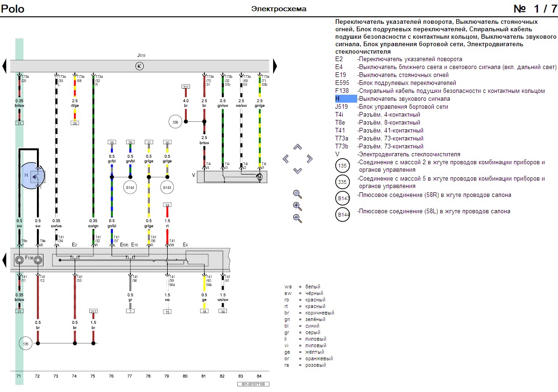Click the pan right chevron arrow
This screenshot has height=392, width=558.
(309, 159)
